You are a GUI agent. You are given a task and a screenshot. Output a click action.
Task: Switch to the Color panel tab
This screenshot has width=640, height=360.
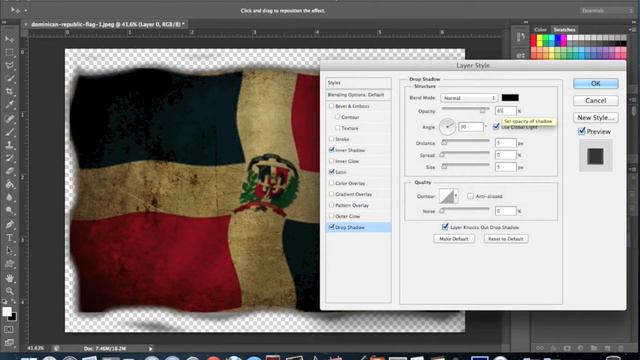(x=540, y=29)
